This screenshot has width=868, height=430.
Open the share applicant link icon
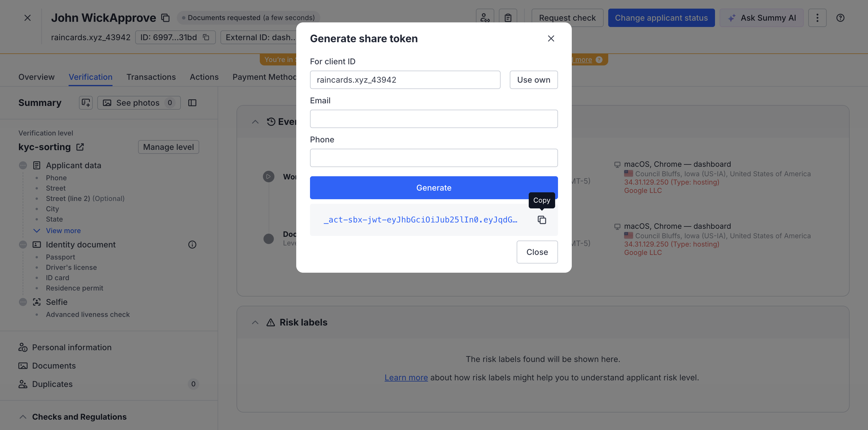485,18
